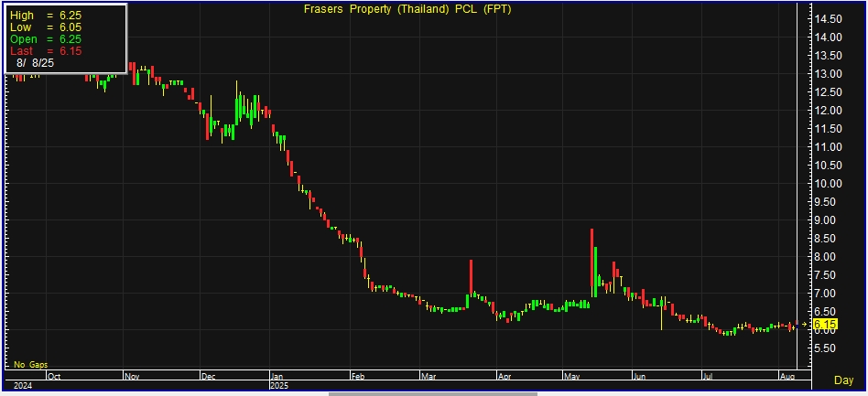This screenshot has width=868, height=396.
Task: Click the No Gaps label
Action: point(30,365)
